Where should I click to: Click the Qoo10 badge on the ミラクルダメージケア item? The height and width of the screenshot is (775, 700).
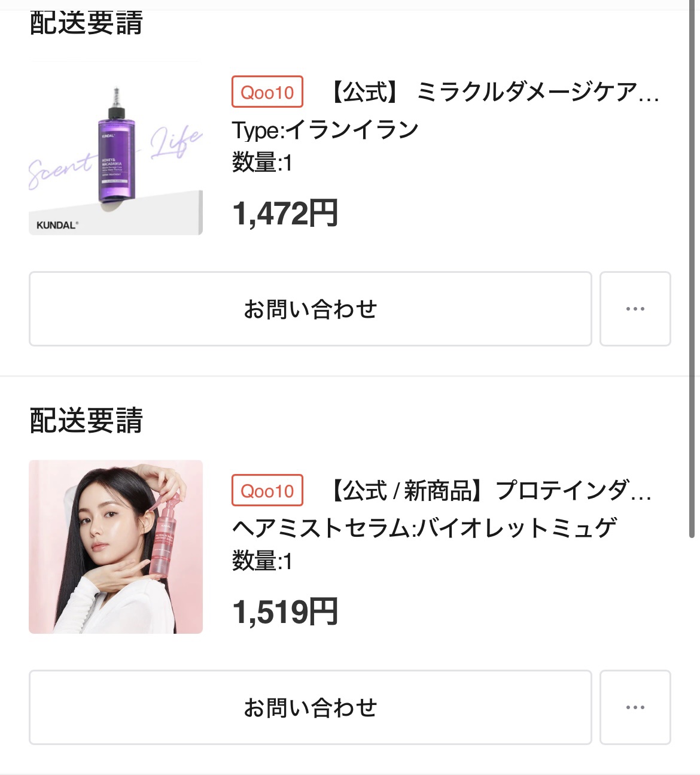pyautogui.click(x=267, y=92)
